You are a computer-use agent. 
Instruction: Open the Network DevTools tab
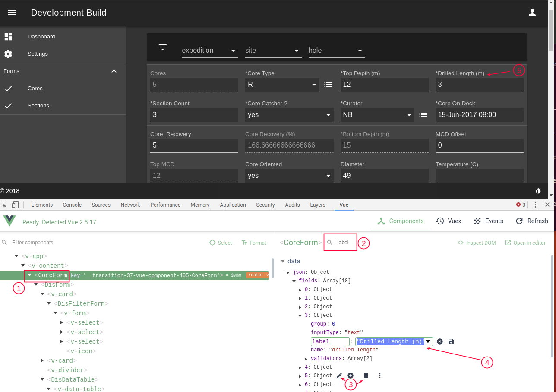click(130, 205)
